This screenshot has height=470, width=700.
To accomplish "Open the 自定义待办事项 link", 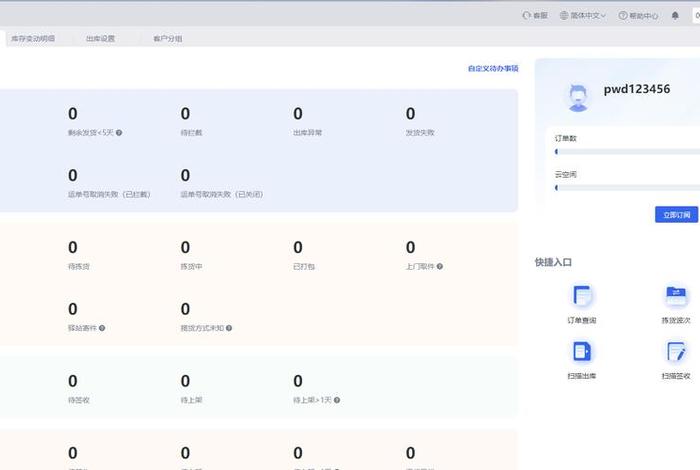I will pyautogui.click(x=493, y=69).
